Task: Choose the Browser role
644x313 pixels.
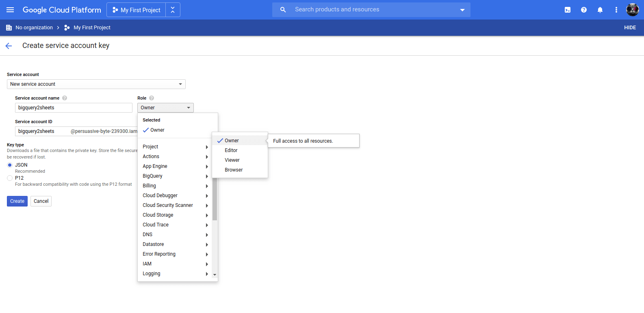Action: pos(240,170)
